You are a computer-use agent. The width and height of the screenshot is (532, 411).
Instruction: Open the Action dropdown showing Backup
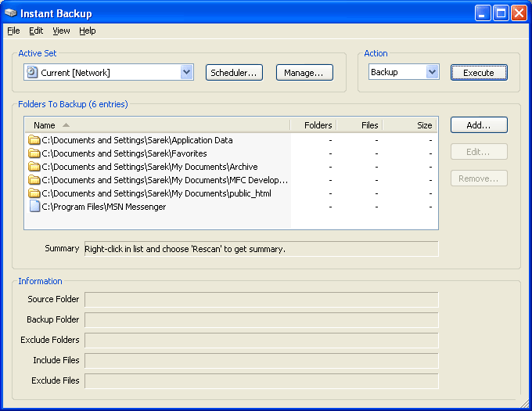(x=432, y=72)
